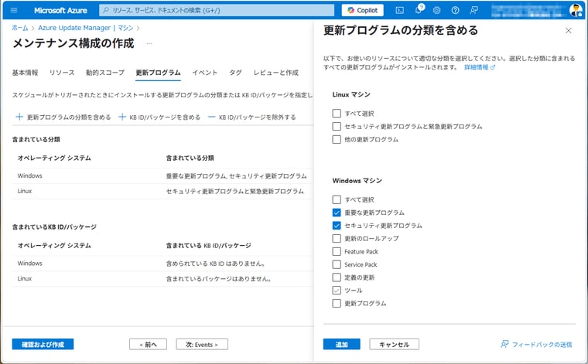Open portal settings gear icon
The height and width of the screenshot is (364, 588).
click(436, 11)
